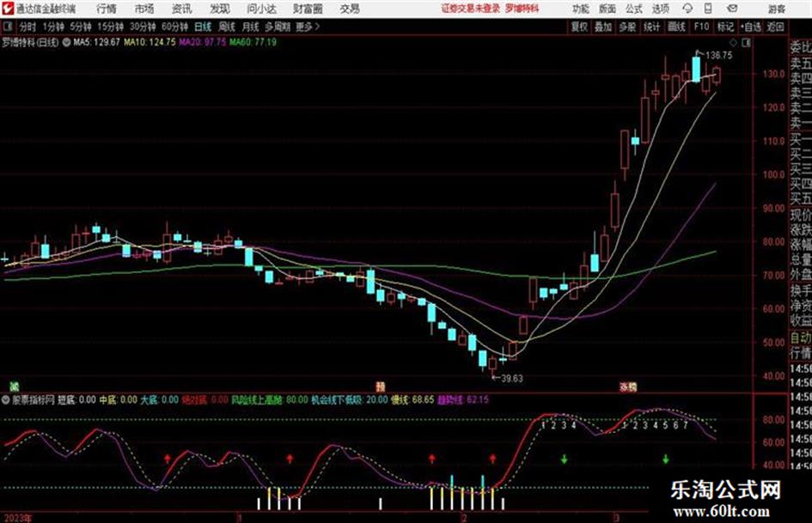Expand the 更多 periods dropdown

pos(308,27)
